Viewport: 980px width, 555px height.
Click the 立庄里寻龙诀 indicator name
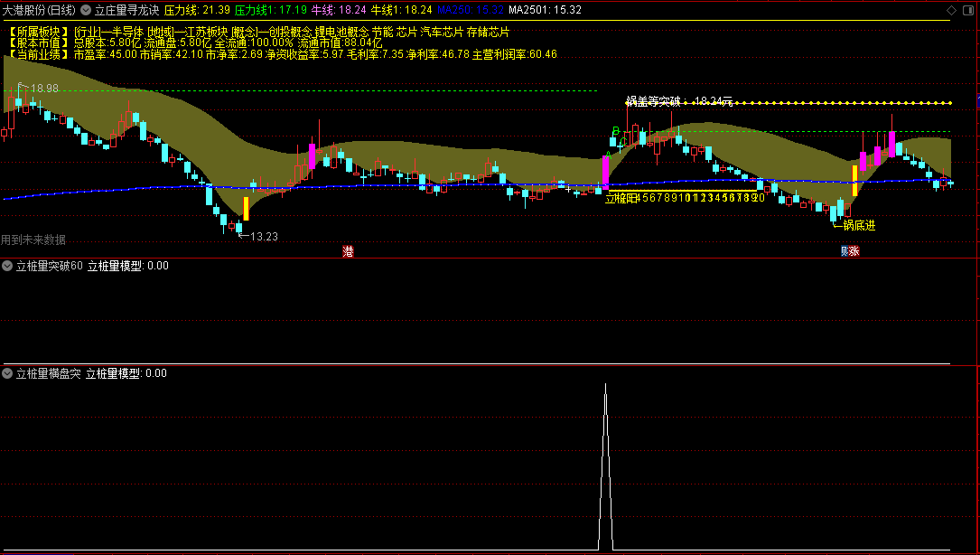point(126,10)
